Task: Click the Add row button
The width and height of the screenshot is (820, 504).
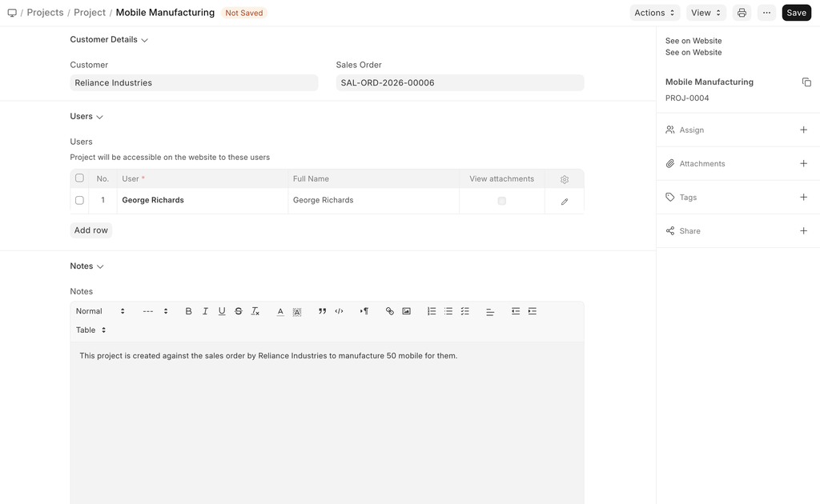Action: (x=91, y=230)
